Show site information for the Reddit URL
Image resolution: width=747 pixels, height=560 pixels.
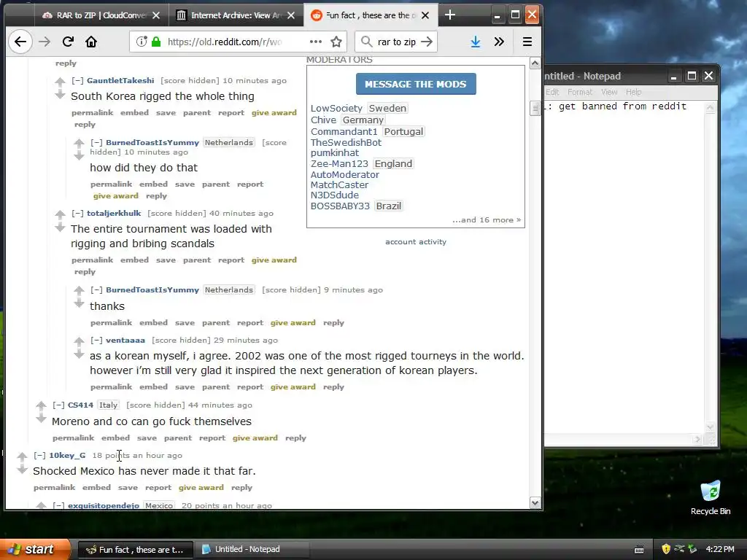point(142,42)
